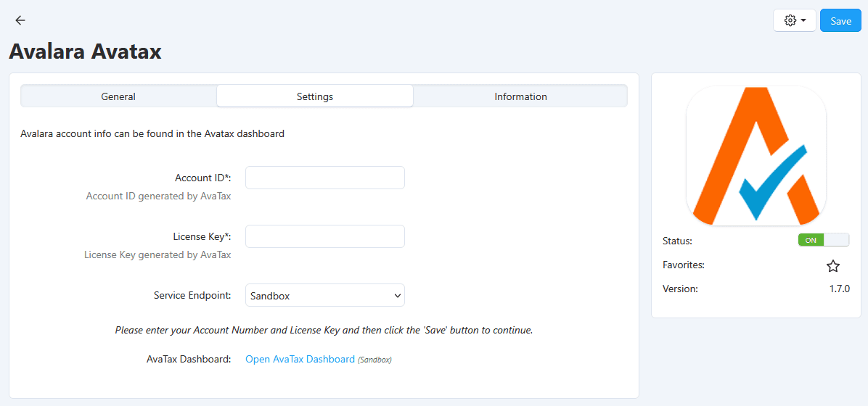
Task: Click the italic '(Sandbox)' note beside dashboard link
Action: [x=374, y=360]
